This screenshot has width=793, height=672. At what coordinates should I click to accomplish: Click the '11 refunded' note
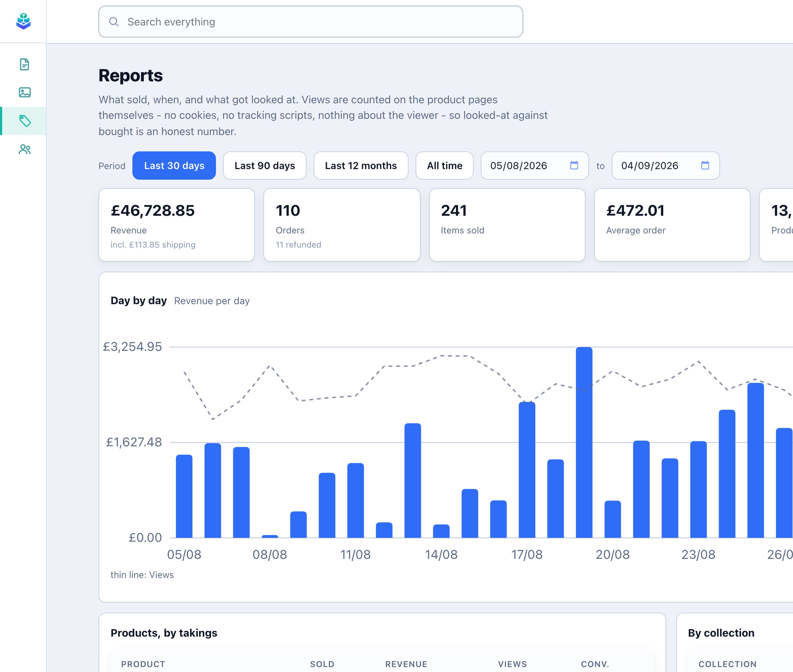298,245
